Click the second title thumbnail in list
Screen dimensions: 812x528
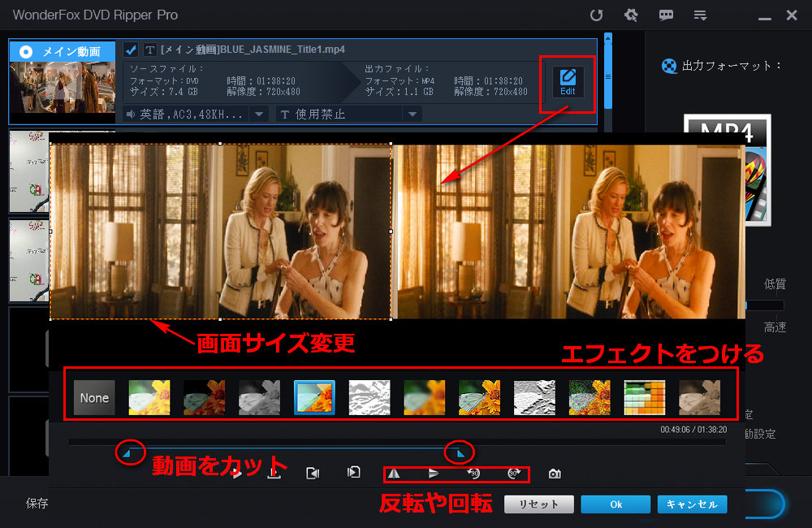tap(29, 171)
